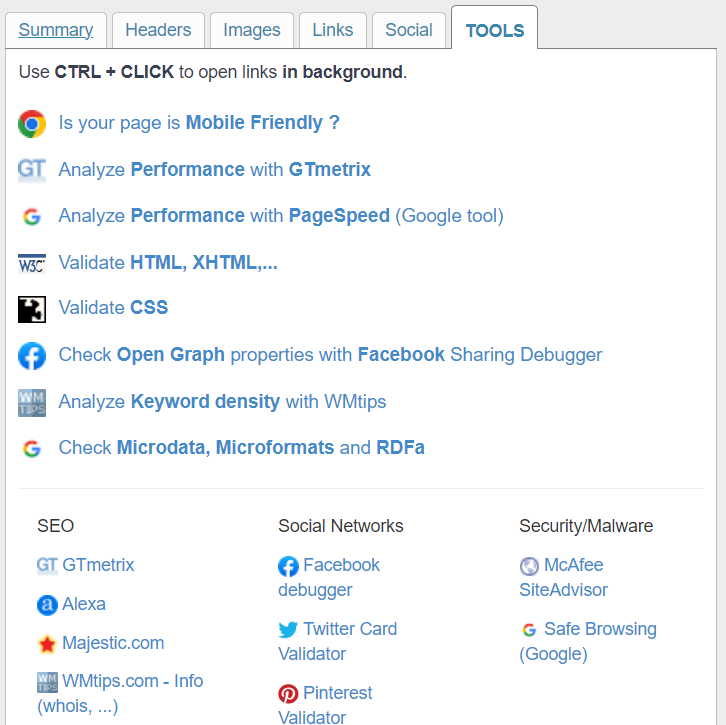
Task: Click the black CSS validator icon
Action: [32, 309]
